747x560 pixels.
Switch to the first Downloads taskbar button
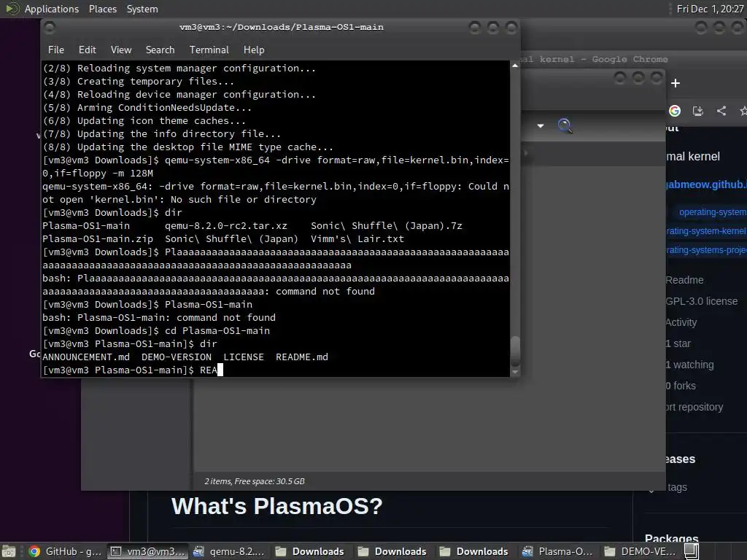pos(311,551)
